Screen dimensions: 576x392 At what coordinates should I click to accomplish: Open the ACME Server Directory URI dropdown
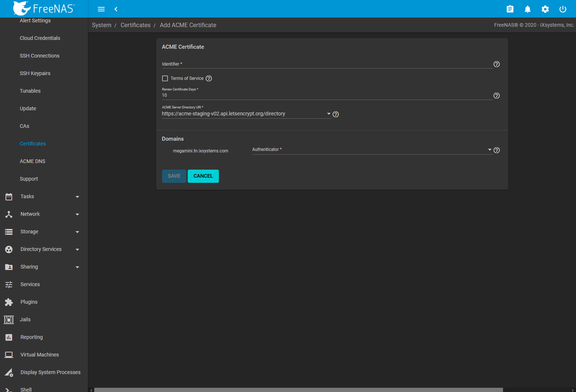point(247,114)
